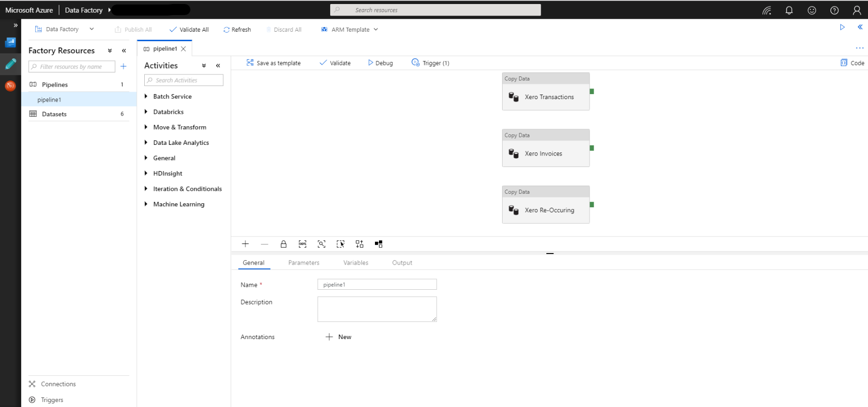Click the notifications bell icon
Viewport: 868px width, 407px height.
tap(789, 10)
